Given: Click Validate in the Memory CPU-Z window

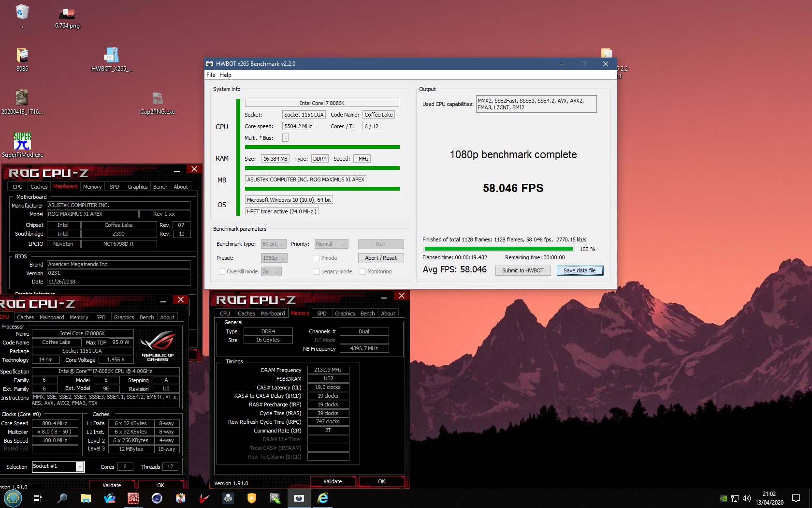Looking at the screenshot, I should click(333, 481).
